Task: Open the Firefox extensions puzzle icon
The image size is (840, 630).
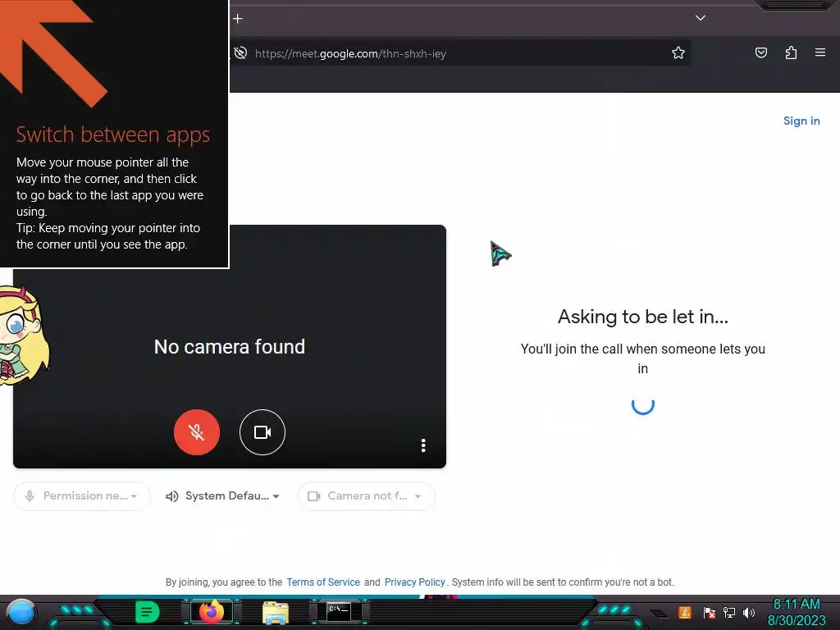Action: click(x=791, y=52)
